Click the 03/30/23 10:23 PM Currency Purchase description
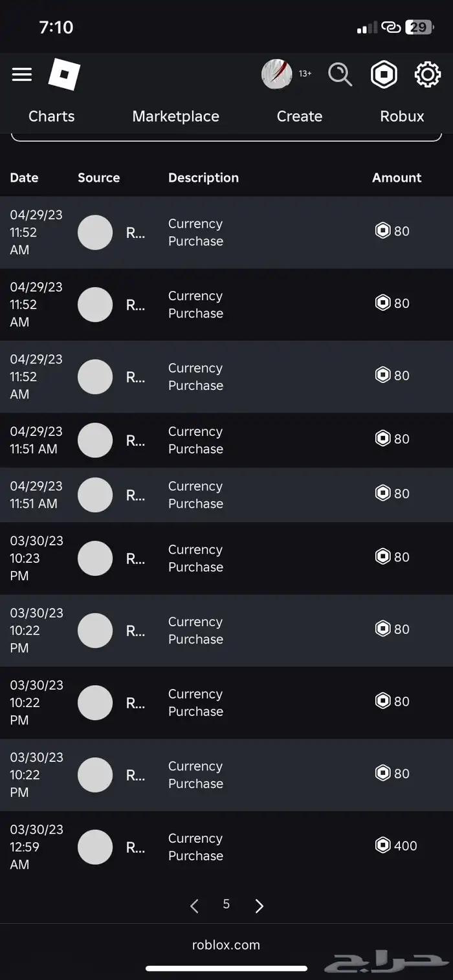Image resolution: width=453 pixels, height=980 pixels. click(x=195, y=558)
